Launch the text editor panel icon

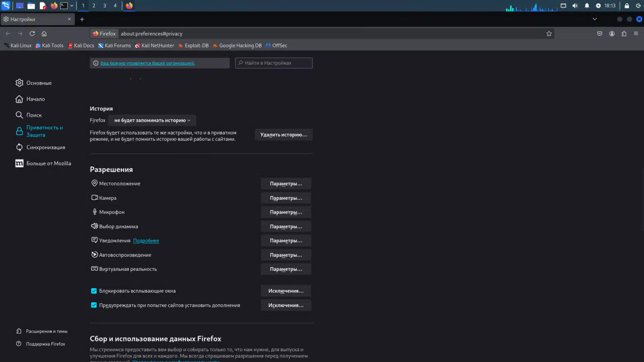43,6
